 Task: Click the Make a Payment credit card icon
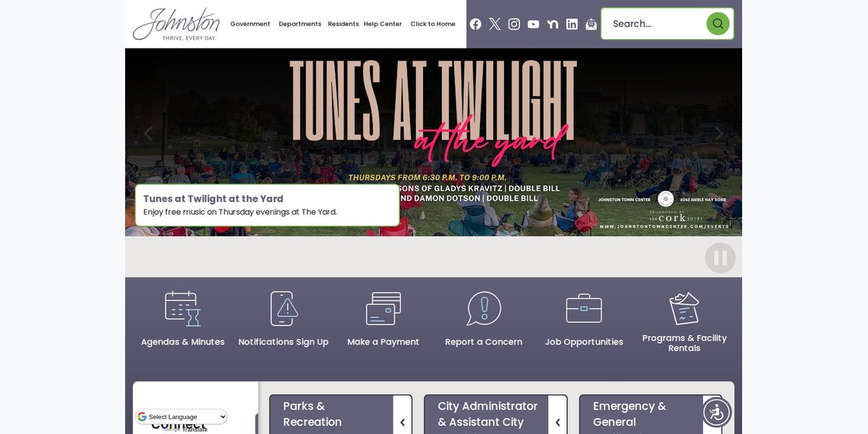pos(383,309)
